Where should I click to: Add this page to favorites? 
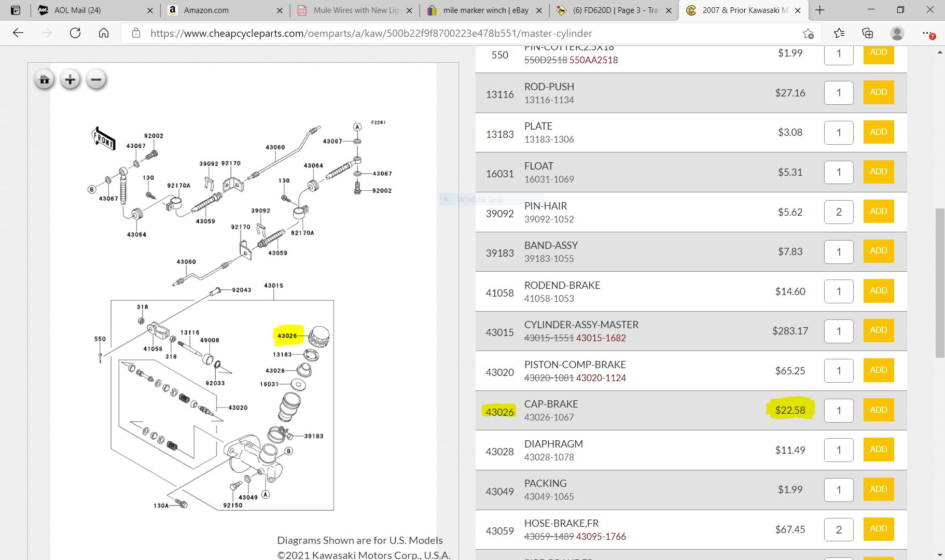point(808,34)
